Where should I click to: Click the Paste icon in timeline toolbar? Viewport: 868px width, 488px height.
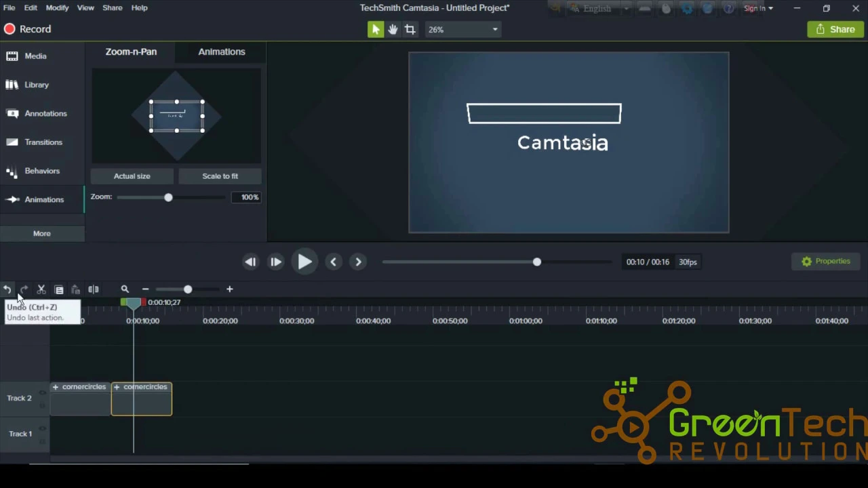tap(76, 289)
